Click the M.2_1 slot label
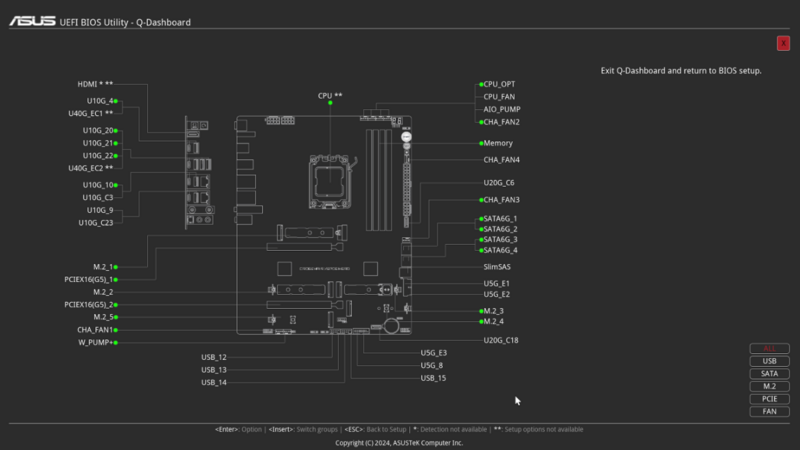Screen dimensions: 800x450 tap(104, 267)
